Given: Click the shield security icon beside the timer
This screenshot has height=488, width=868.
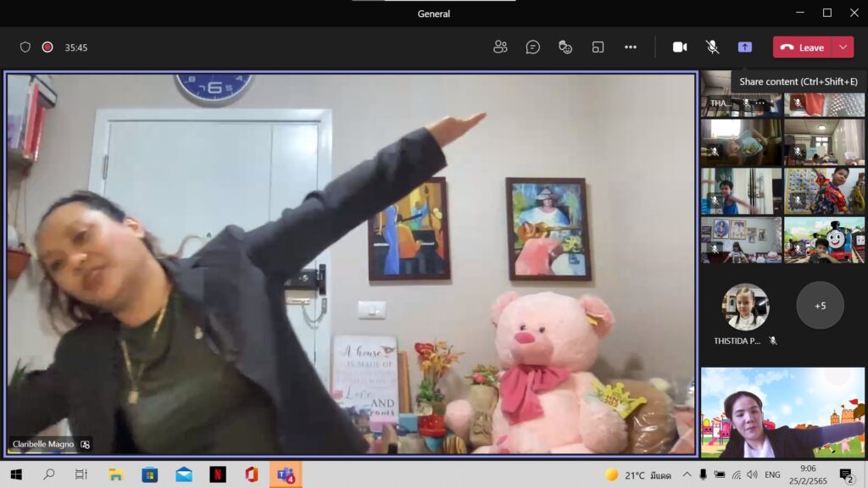Looking at the screenshot, I should pos(25,47).
